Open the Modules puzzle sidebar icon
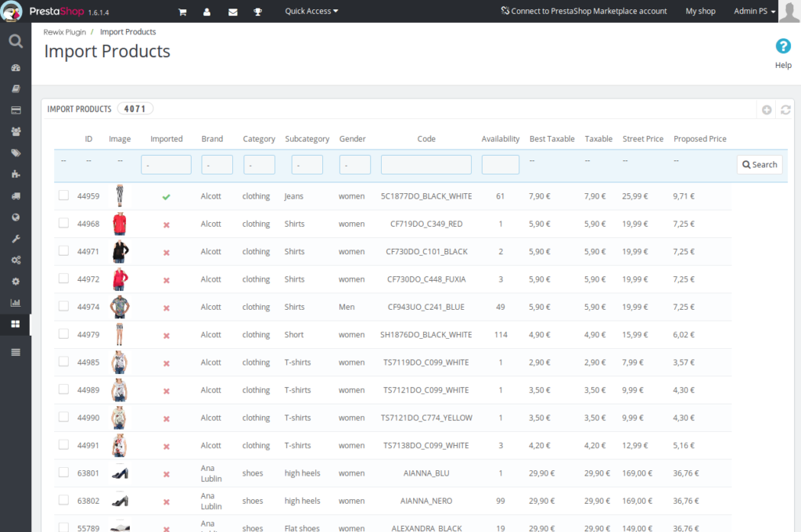 16,174
